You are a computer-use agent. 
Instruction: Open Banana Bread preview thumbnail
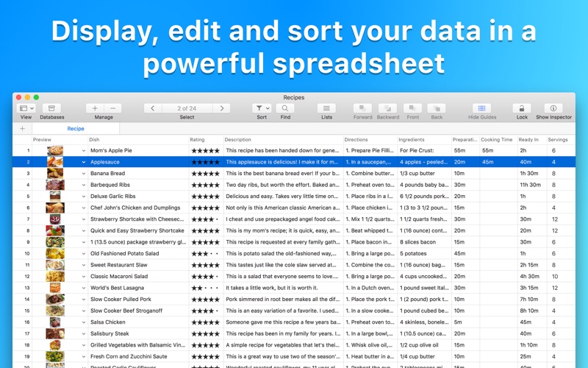[x=55, y=174]
